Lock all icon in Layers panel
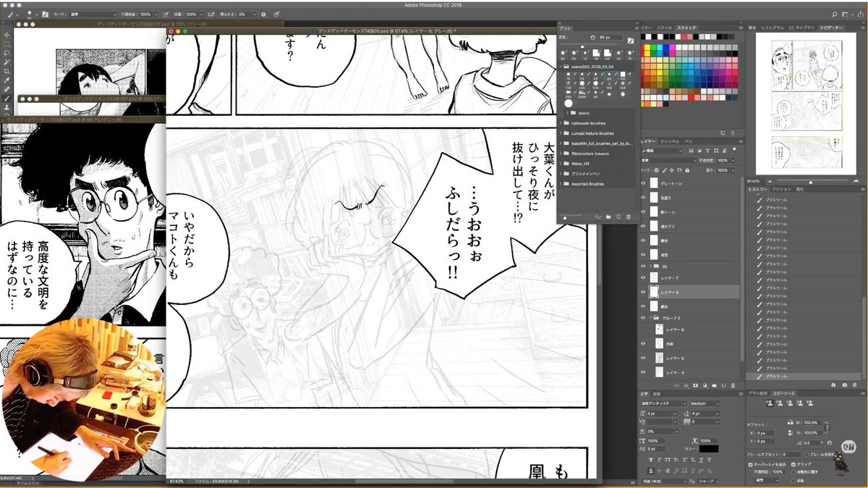868x488 pixels. coord(687,170)
